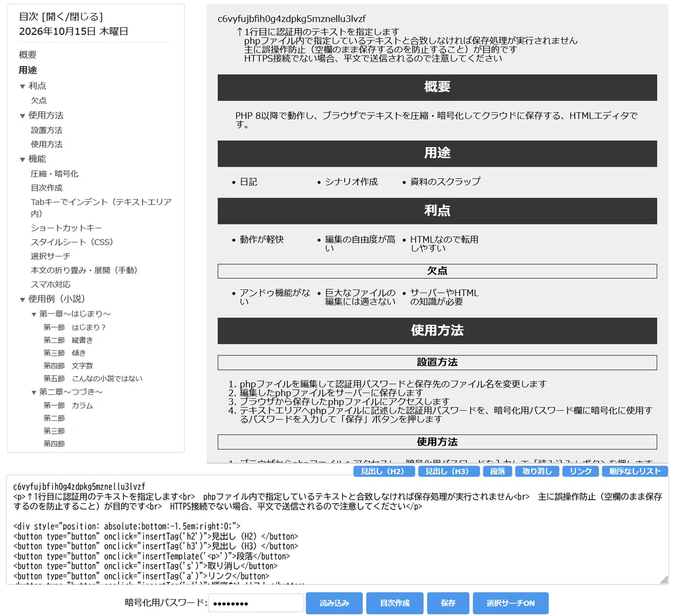Viewport: 677px width, 616px height.
Task: Open ショートカットキー contents entry
Action: pos(67,228)
